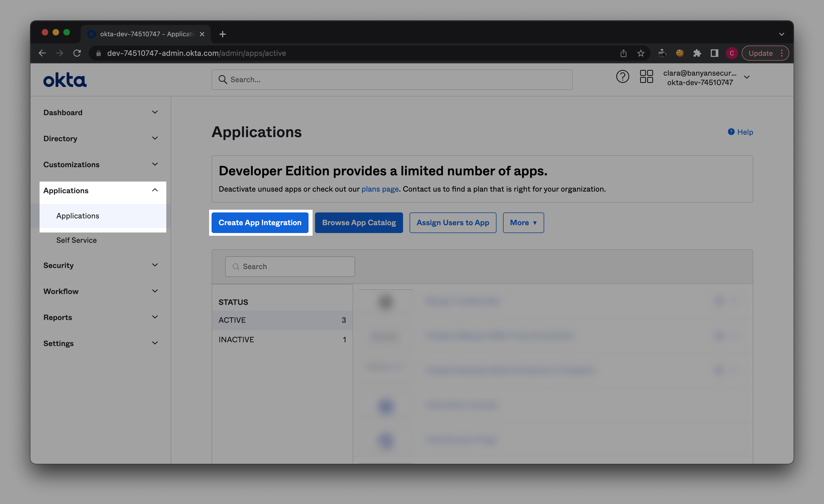Viewport: 824px width, 504px height.
Task: Open the account menu dropdown arrow
Action: tap(747, 77)
